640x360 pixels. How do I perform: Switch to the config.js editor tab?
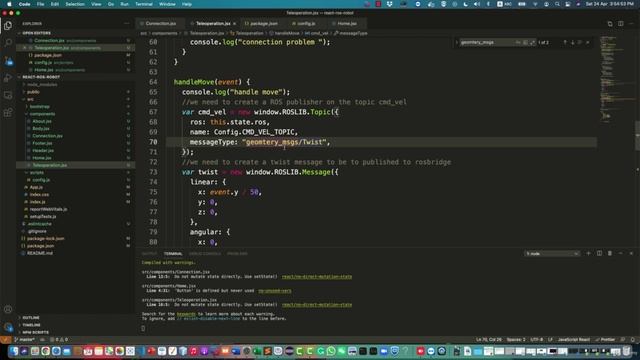305,24
